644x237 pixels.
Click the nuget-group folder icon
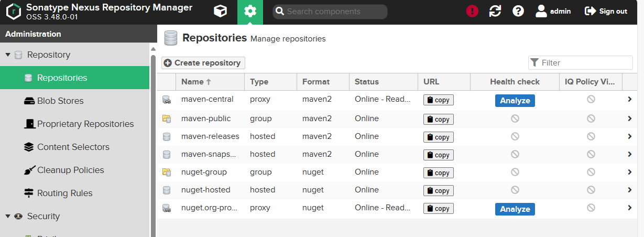(x=167, y=173)
